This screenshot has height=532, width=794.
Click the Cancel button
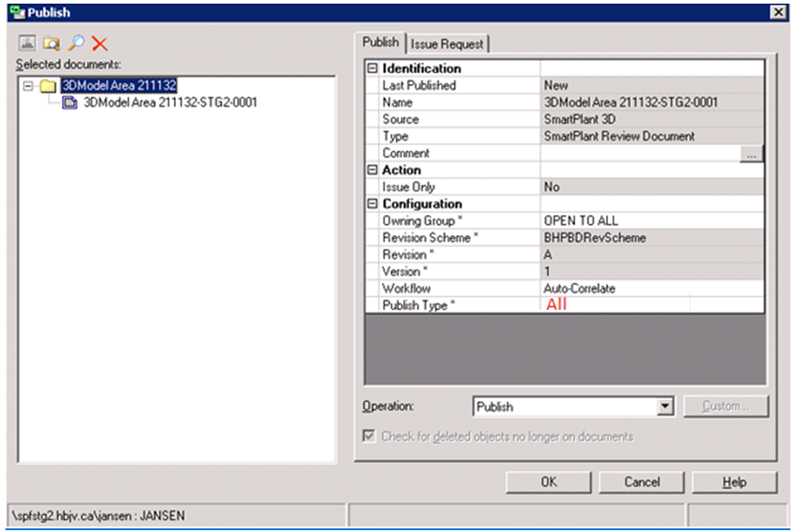click(642, 482)
